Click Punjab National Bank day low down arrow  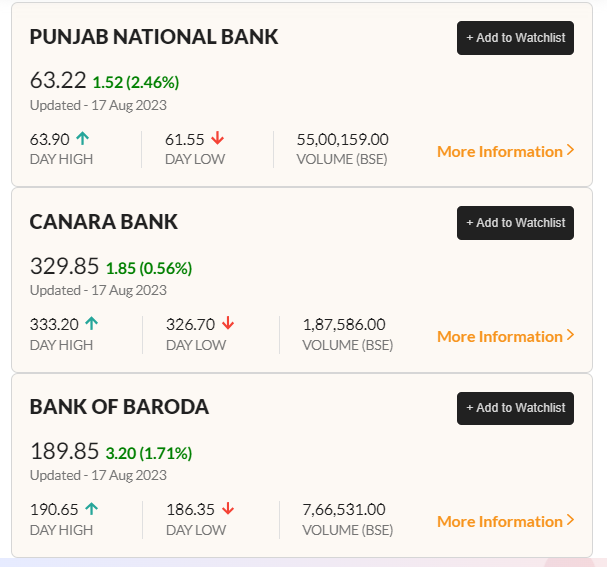pyautogui.click(x=217, y=139)
